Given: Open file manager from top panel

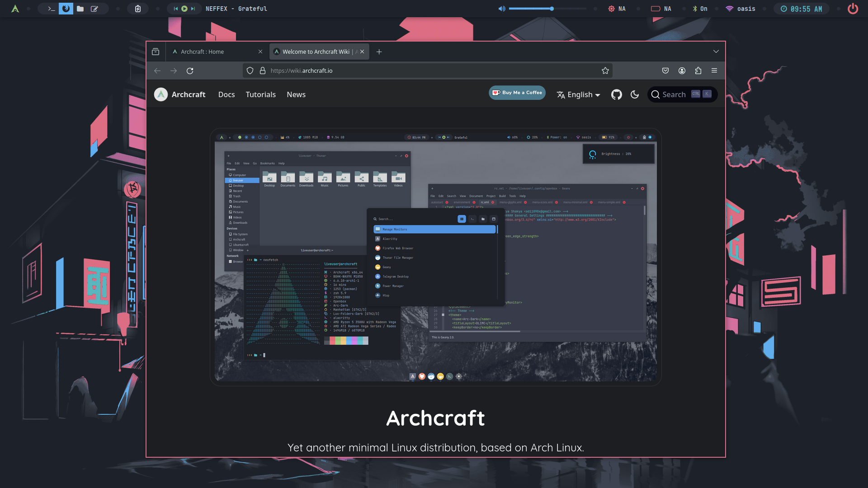Looking at the screenshot, I should (x=80, y=9).
